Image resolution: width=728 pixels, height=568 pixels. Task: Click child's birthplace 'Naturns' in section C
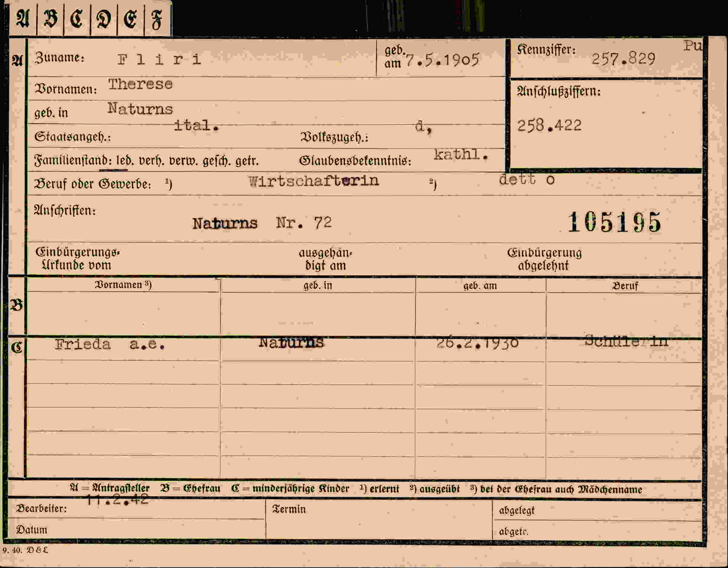coord(291,342)
